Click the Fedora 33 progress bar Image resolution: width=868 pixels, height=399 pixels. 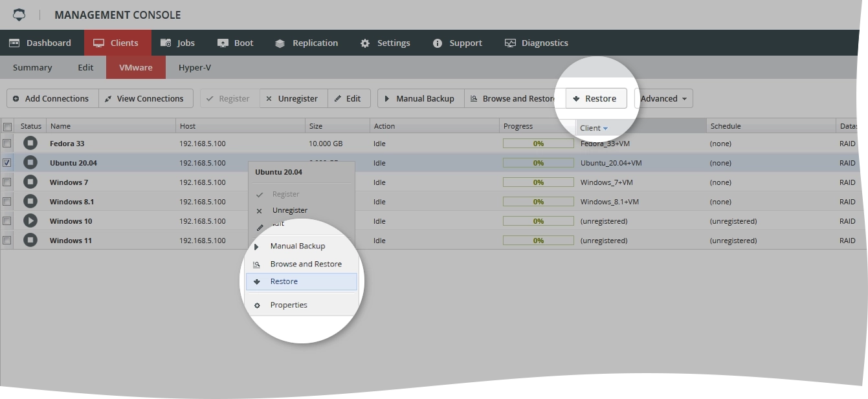pos(539,144)
